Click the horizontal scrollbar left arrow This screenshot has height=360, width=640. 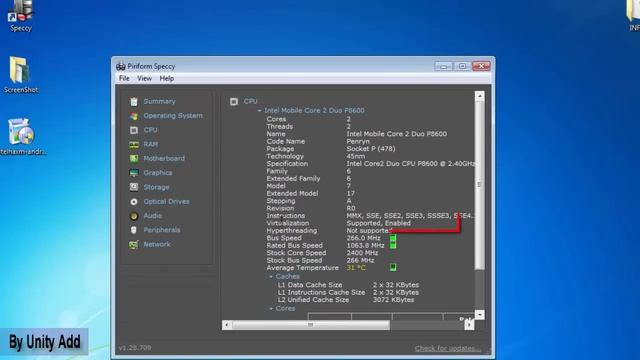[x=227, y=325]
